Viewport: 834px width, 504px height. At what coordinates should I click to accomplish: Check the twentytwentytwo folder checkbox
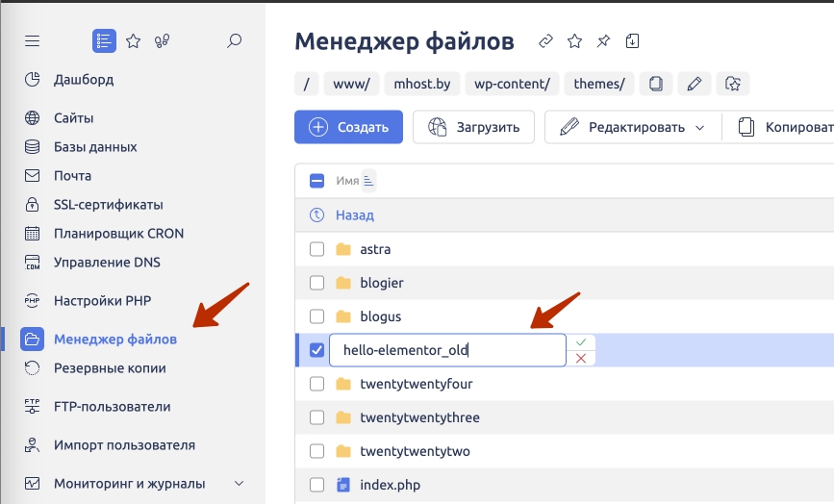point(317,451)
